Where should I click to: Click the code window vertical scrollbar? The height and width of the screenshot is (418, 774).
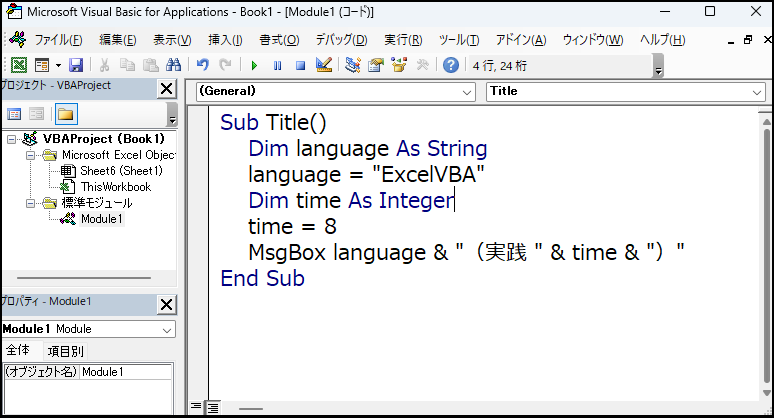point(767,256)
